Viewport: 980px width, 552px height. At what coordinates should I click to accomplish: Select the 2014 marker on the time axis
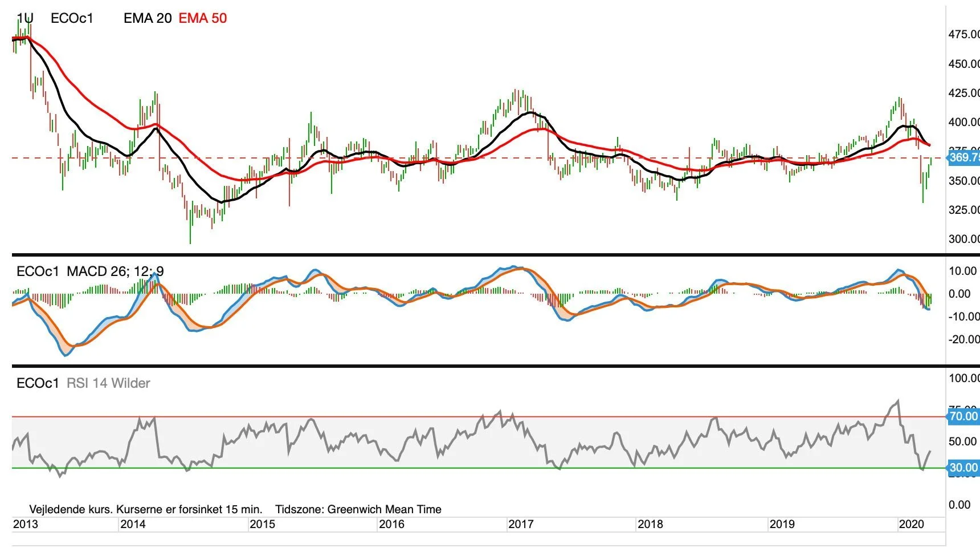(133, 524)
